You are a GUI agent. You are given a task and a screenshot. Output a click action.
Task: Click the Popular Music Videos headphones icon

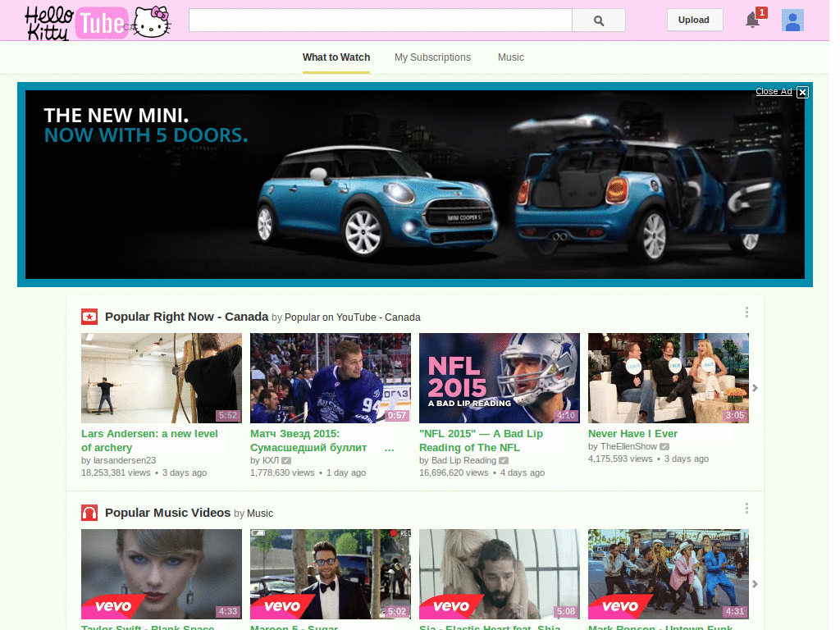point(89,513)
